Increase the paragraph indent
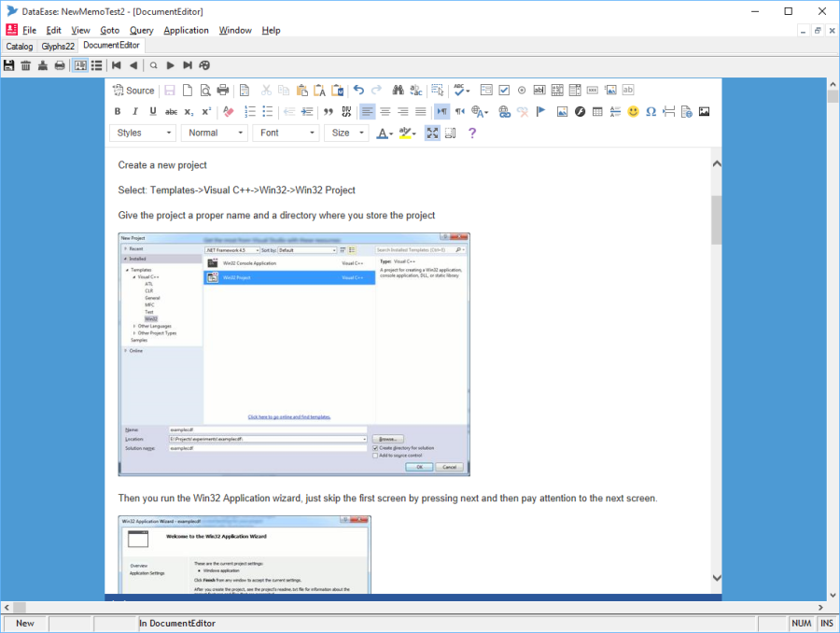The image size is (840, 633). point(307,111)
